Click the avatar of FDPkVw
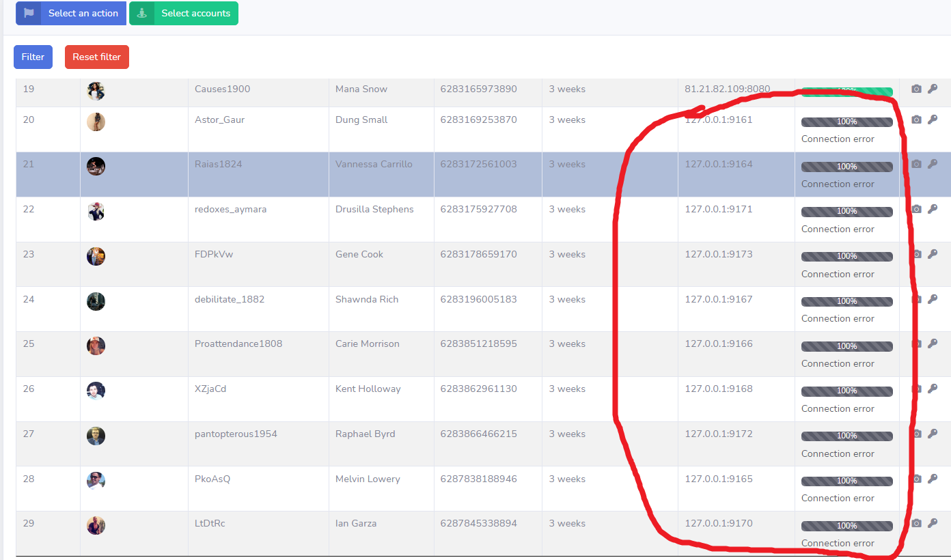This screenshot has width=951, height=560. point(96,256)
